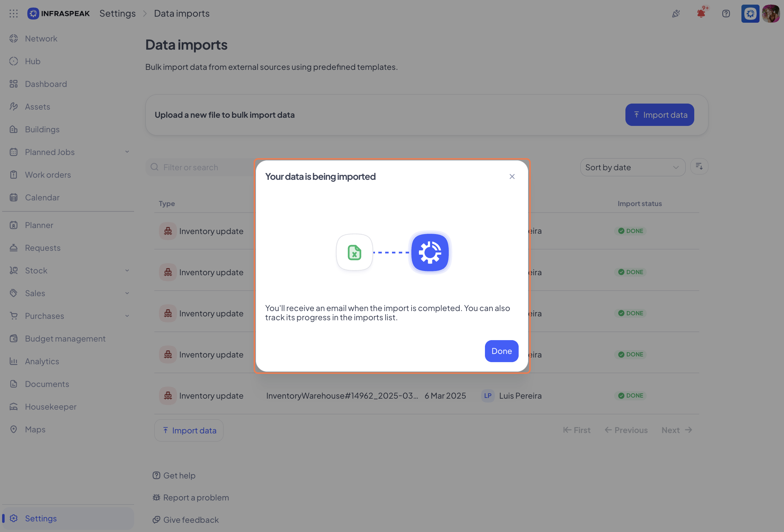
Task: Expand the Purchases sidebar section
Action: [x=127, y=316]
